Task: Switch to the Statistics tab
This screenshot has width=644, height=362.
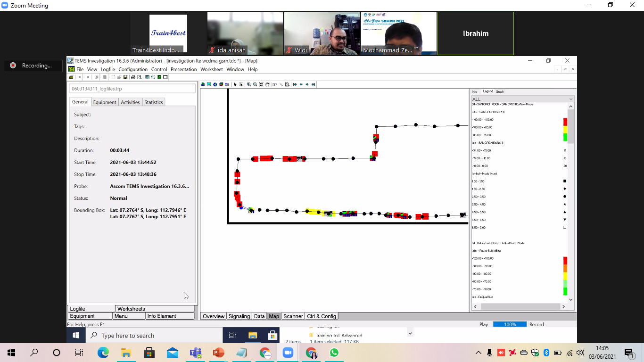Action: pyautogui.click(x=153, y=102)
